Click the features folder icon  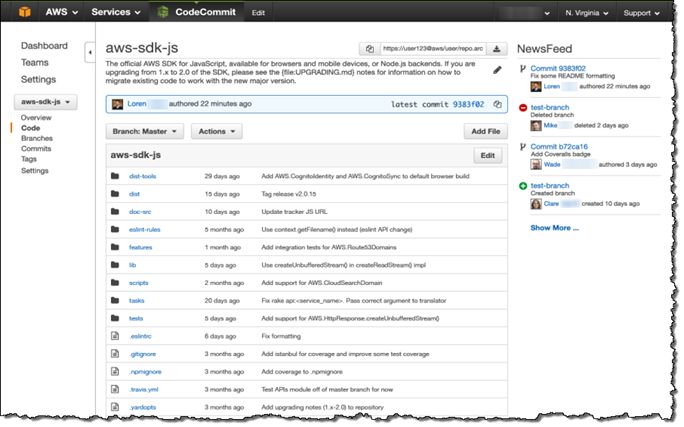[x=115, y=247]
